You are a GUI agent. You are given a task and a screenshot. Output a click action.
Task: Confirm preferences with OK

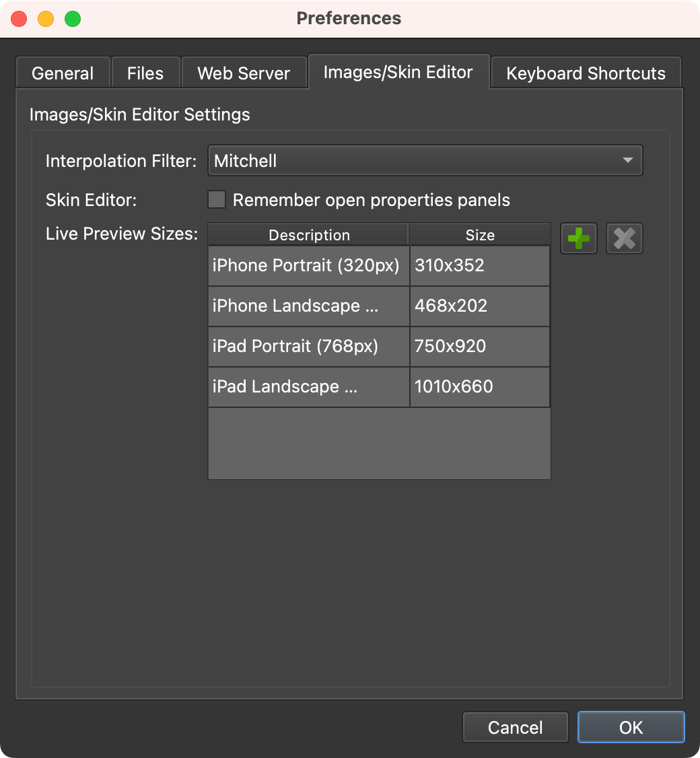click(x=631, y=727)
